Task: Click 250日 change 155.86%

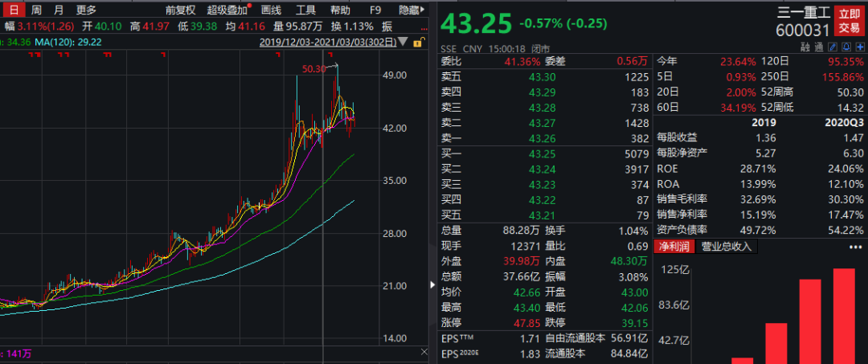Action: [x=841, y=77]
